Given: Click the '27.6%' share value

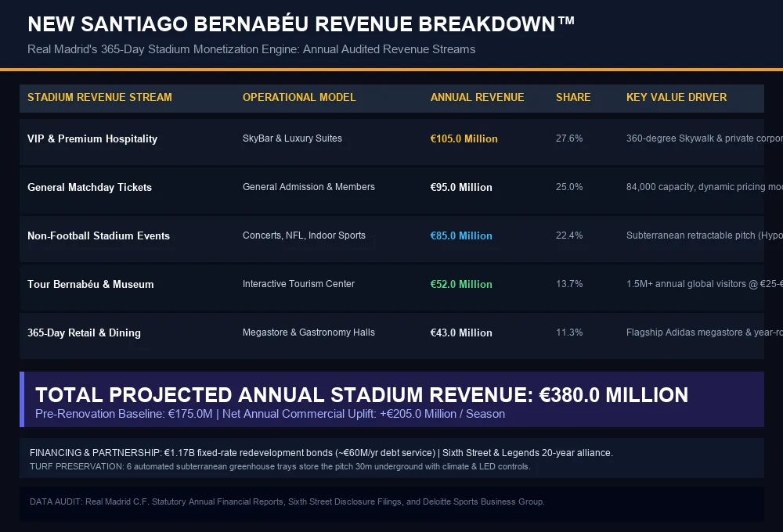Looking at the screenshot, I should point(568,138).
